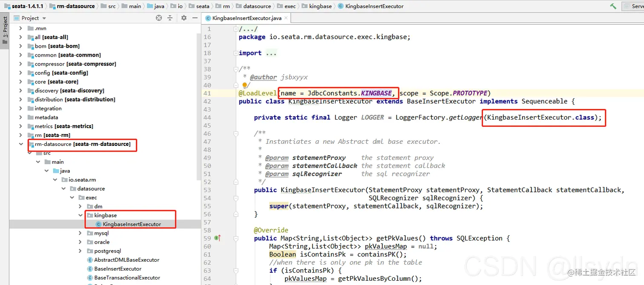Expand the postgresql package arrow
Screen dimensions: 644x285
[x=80, y=251]
